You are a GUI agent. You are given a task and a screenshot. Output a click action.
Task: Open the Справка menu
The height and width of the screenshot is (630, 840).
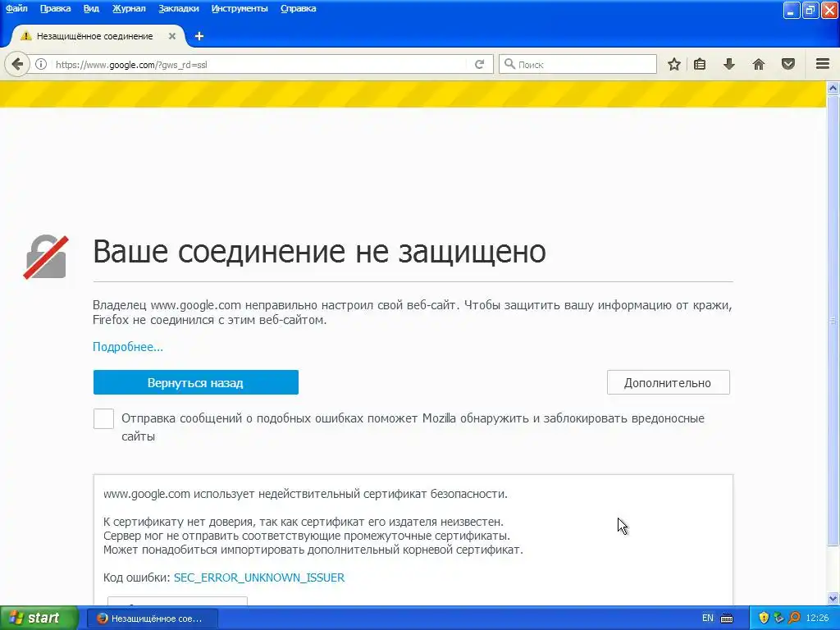pyautogui.click(x=299, y=8)
